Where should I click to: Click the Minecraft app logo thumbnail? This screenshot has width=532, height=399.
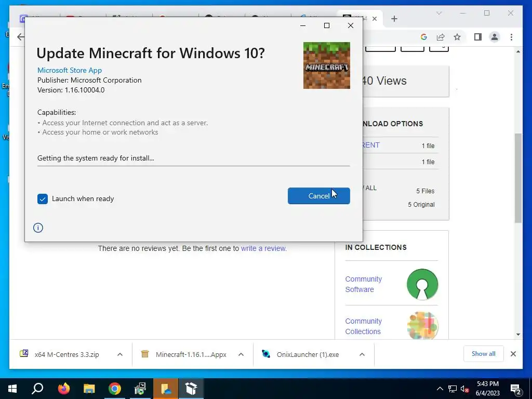pos(326,65)
